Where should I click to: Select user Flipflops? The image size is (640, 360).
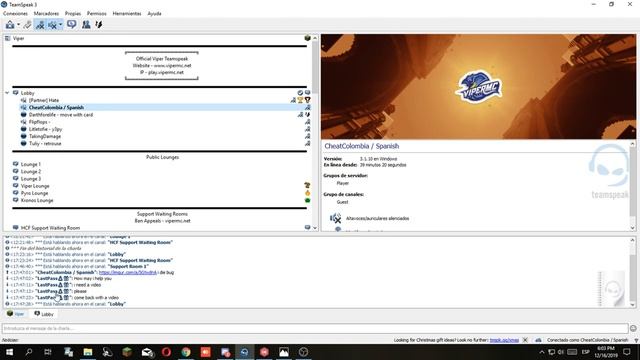coord(39,122)
